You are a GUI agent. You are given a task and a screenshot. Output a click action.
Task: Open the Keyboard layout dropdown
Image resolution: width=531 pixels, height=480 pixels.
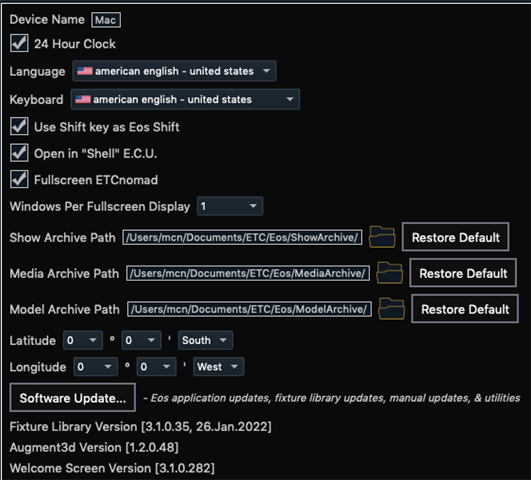click(x=185, y=99)
